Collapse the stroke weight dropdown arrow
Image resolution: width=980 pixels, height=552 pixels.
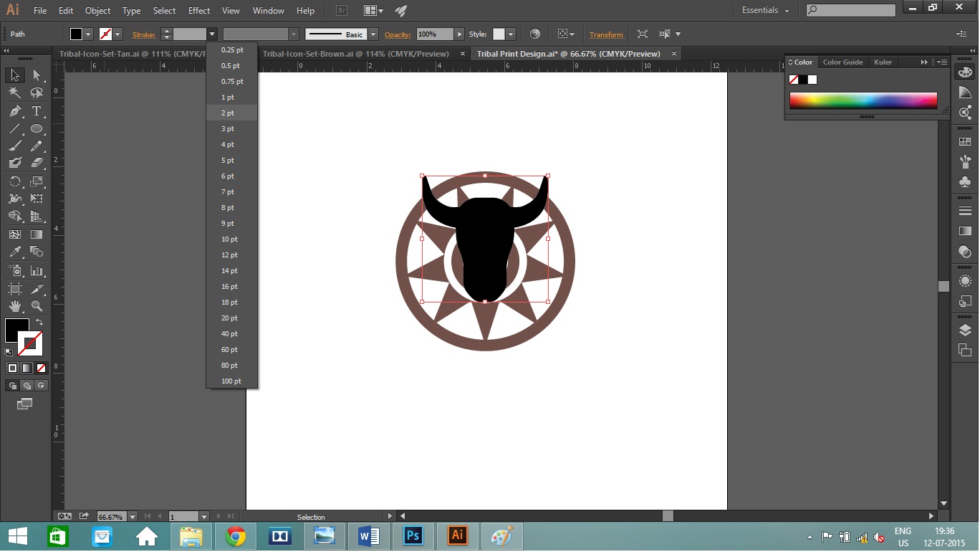[x=212, y=34]
